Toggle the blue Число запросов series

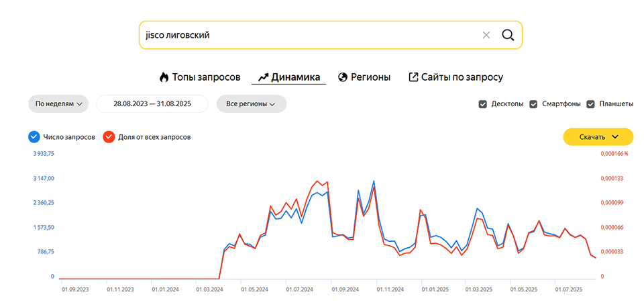point(34,137)
